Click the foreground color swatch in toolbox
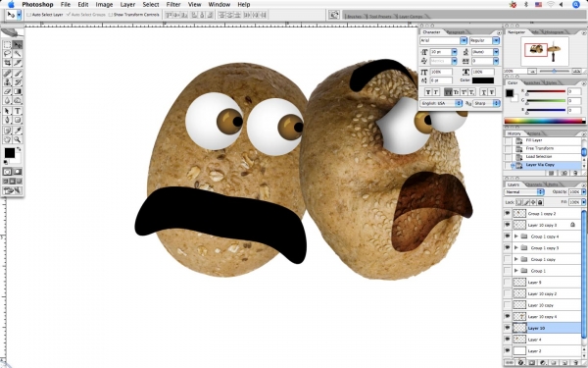The height and width of the screenshot is (368, 588). pos(10,153)
